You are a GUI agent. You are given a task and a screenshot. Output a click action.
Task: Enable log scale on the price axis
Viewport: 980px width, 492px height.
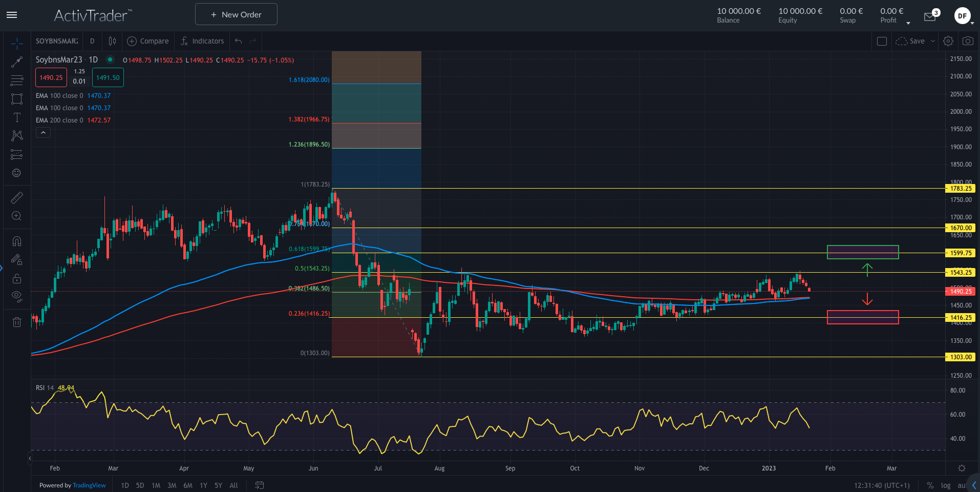[945, 485]
